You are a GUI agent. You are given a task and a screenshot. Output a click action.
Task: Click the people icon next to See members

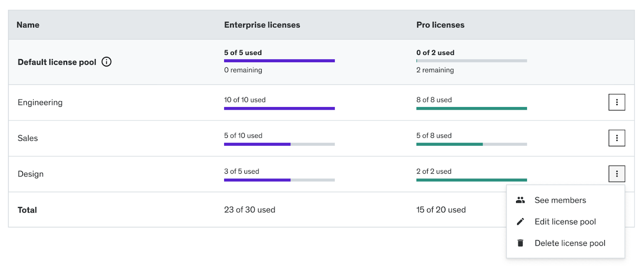click(x=520, y=200)
